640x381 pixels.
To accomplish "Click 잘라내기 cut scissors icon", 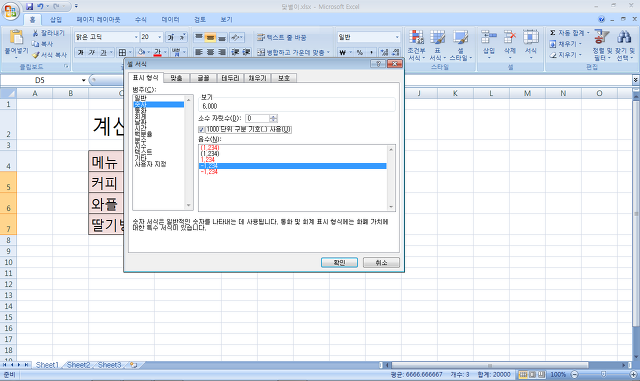I will point(36,33).
